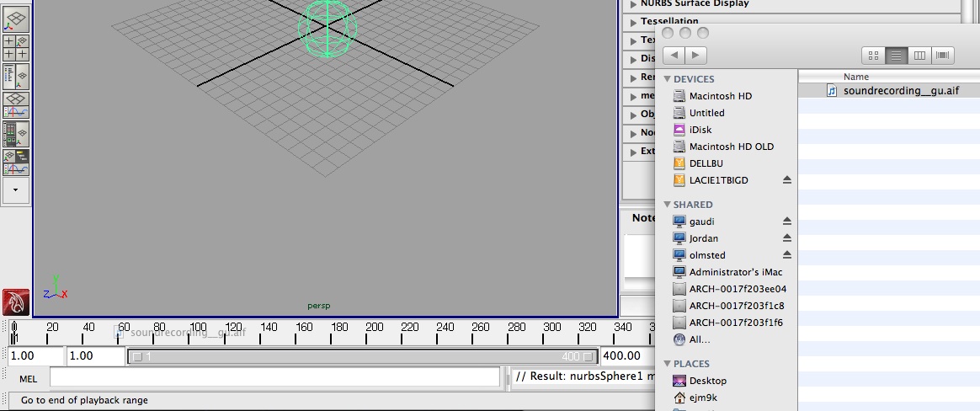Open the layout options dropdown arrow
Screen dimensions: 980x411
click(16, 190)
